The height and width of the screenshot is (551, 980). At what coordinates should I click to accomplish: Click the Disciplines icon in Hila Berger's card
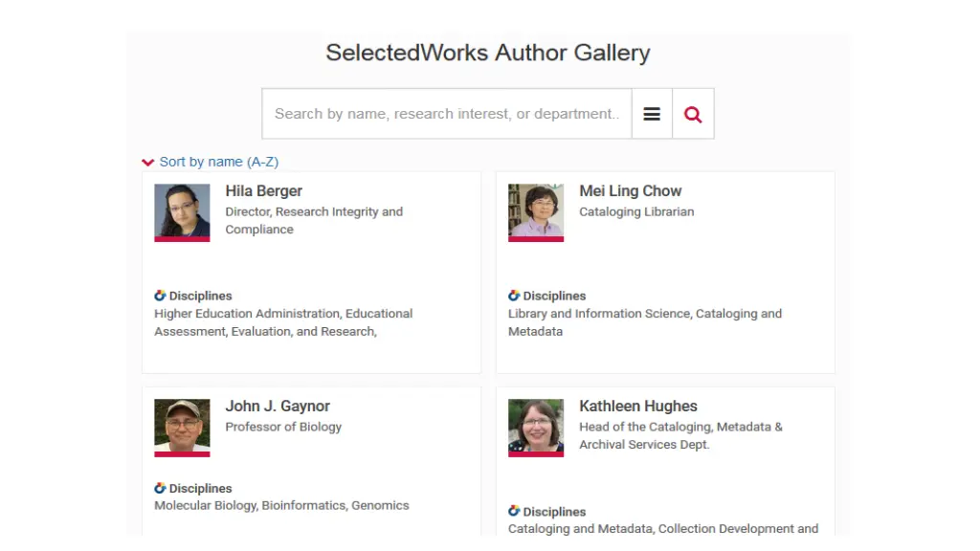coord(160,296)
